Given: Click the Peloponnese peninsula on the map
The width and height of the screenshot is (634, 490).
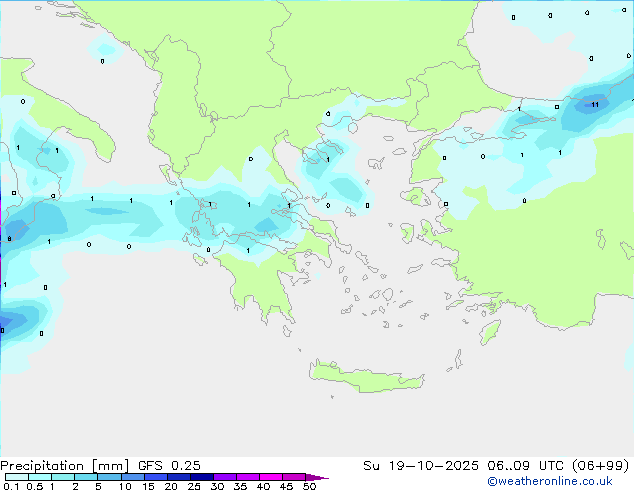Looking at the screenshot, I should [x=260, y=285].
